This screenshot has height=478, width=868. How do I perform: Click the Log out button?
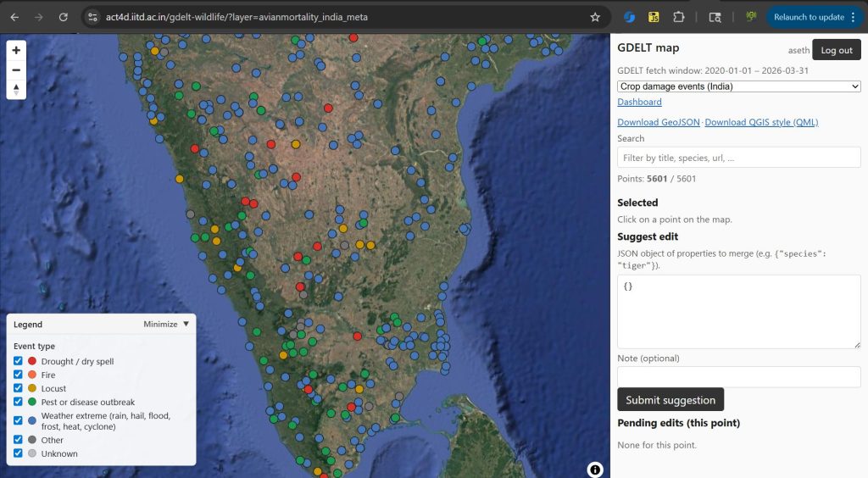(x=836, y=50)
